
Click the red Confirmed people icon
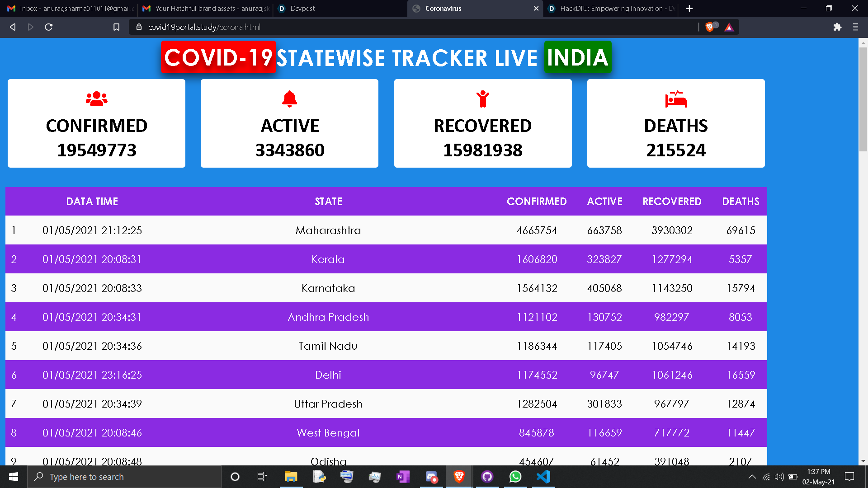pos(96,99)
